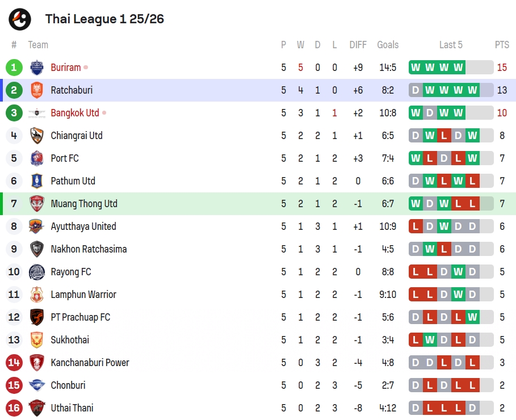
Task: Click the Chonburi shark crest
Action: coord(37,385)
